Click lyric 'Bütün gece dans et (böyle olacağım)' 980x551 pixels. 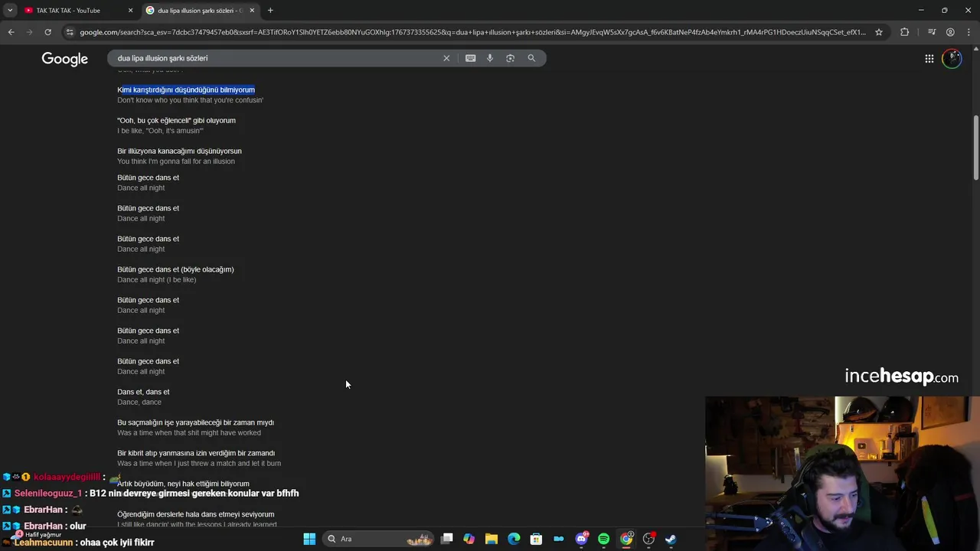[x=175, y=269]
